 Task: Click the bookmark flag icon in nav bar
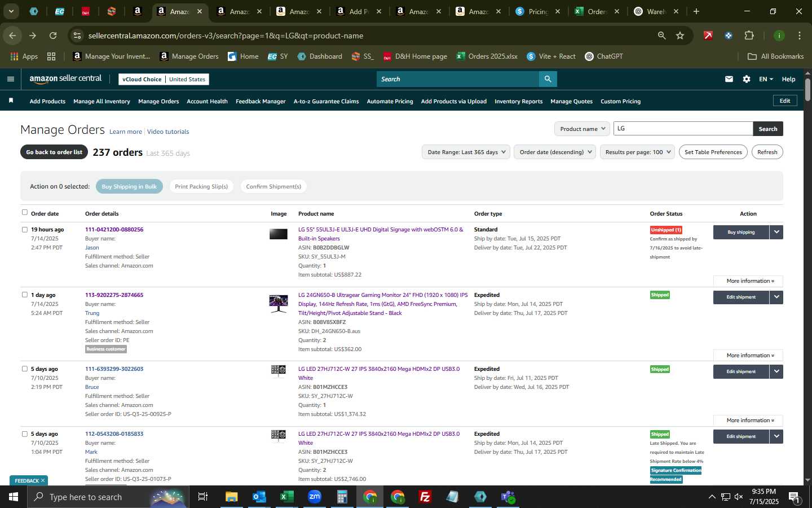[x=11, y=100]
